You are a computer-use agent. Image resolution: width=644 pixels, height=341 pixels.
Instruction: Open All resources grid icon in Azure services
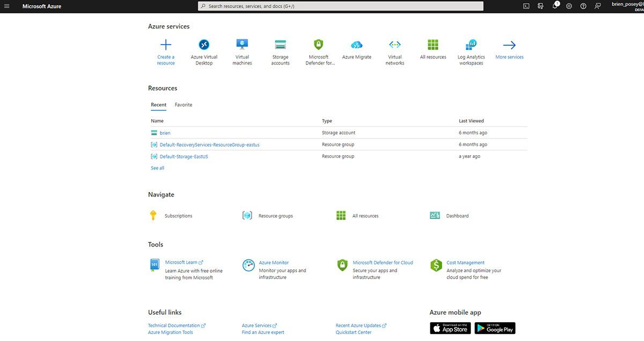click(x=433, y=45)
